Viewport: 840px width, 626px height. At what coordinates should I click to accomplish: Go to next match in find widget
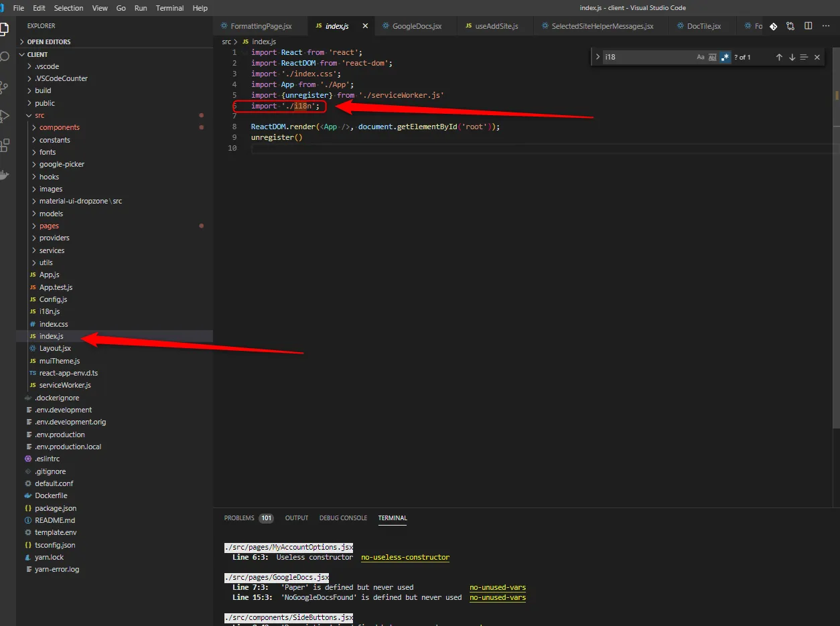792,57
